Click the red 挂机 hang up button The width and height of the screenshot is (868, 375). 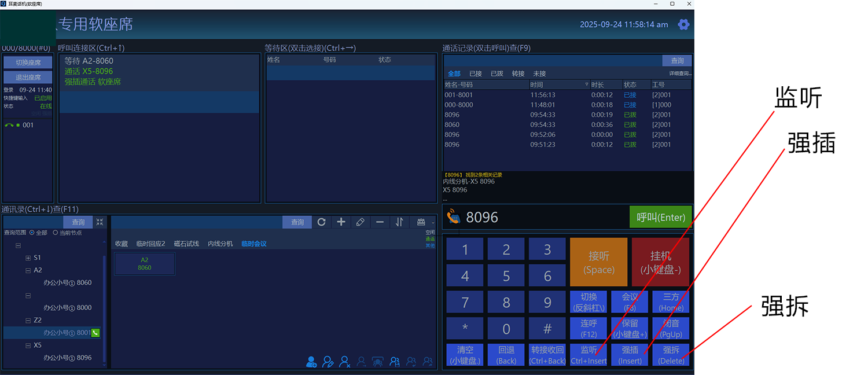(660, 262)
